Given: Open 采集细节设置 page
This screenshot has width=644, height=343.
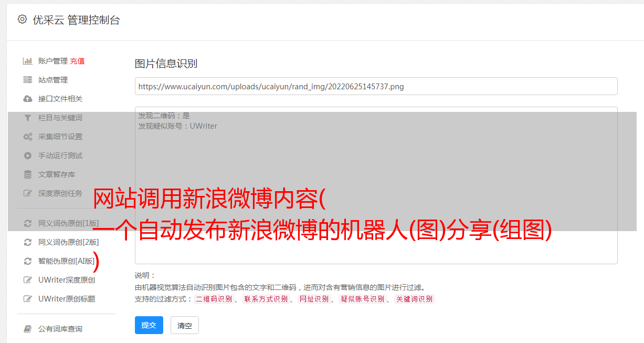Looking at the screenshot, I should (x=60, y=137).
